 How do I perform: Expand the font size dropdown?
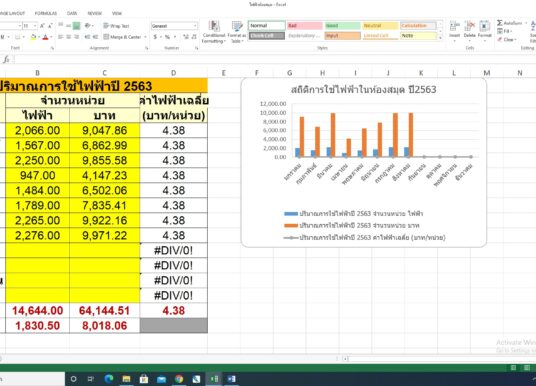pyautogui.click(x=35, y=26)
